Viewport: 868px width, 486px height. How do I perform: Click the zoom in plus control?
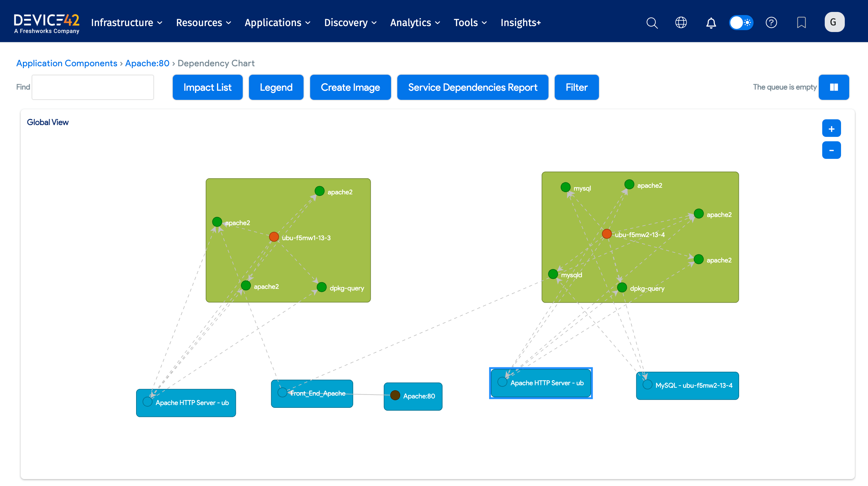pyautogui.click(x=831, y=128)
